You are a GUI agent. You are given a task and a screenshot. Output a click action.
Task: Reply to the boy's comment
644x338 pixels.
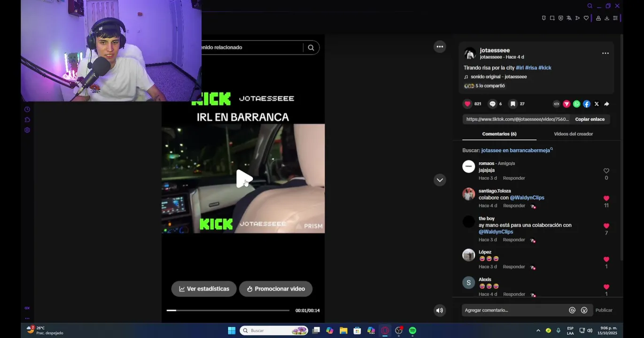[514, 240]
